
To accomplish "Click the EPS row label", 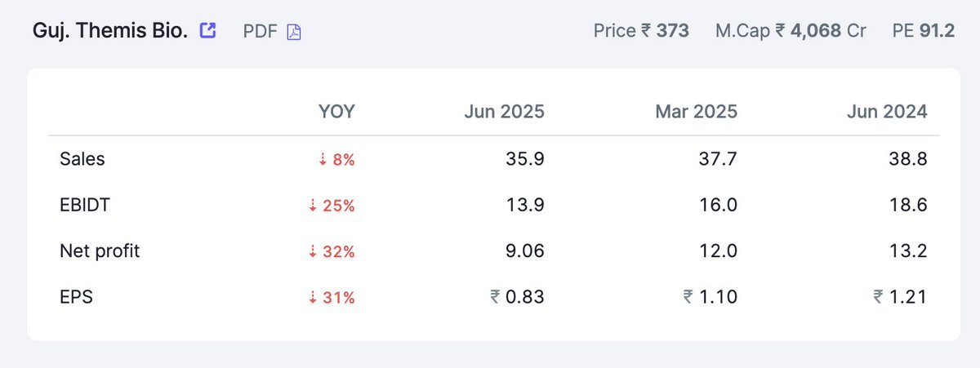I will 77,297.
